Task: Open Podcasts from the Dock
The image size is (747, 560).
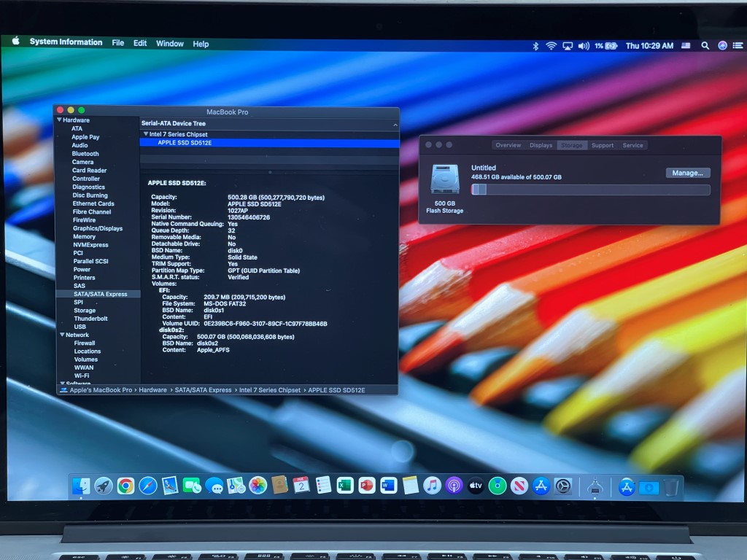Action: (454, 486)
